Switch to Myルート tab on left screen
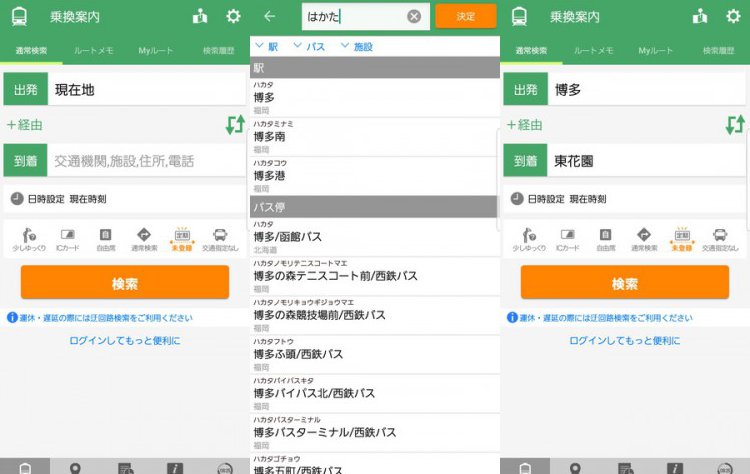The image size is (750, 474). coord(156,50)
